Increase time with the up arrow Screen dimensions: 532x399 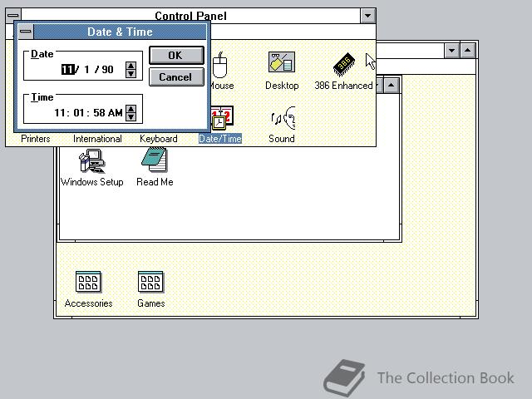131,109
